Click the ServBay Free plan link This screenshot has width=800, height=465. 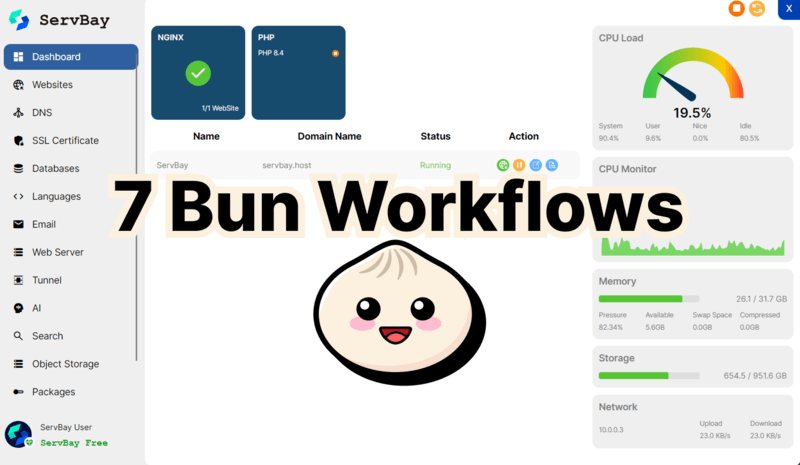tap(73, 442)
